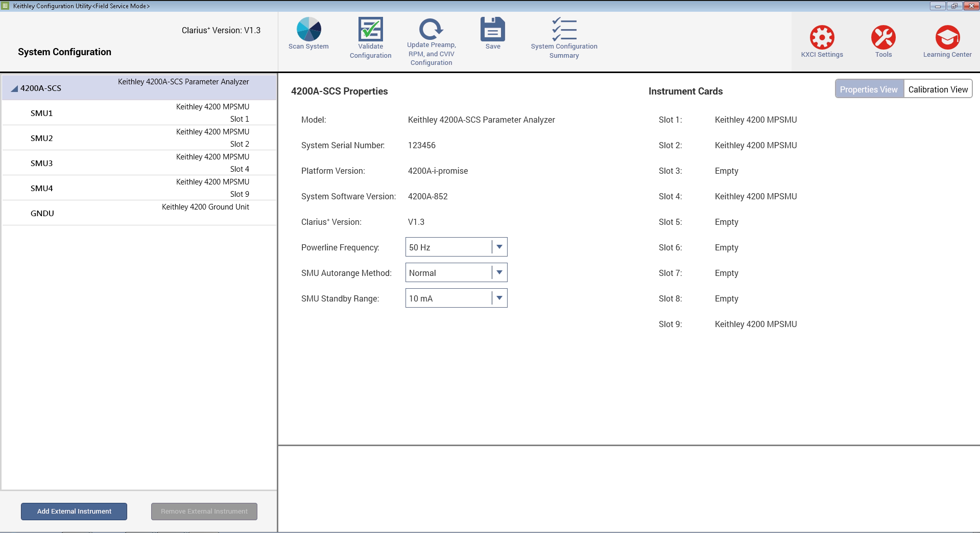The height and width of the screenshot is (533, 980).
Task: Click Slot 4 Keithley 4200 MPSMU entry
Action: (756, 196)
